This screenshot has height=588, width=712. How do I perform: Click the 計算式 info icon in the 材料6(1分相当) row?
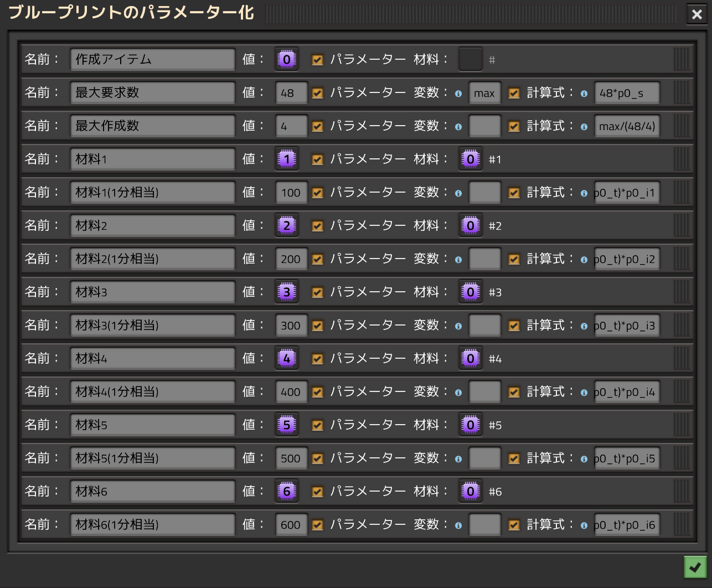[584, 525]
